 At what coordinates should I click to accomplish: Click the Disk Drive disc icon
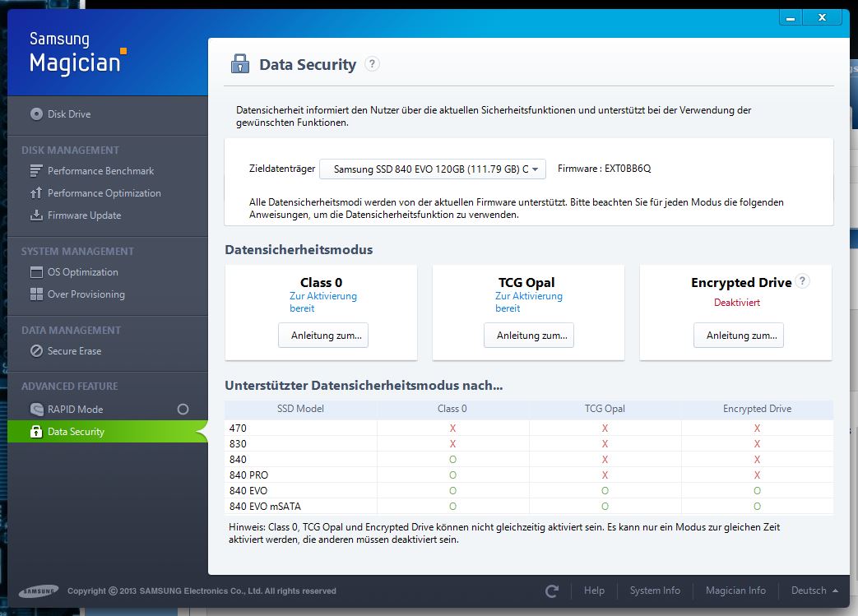[36, 113]
